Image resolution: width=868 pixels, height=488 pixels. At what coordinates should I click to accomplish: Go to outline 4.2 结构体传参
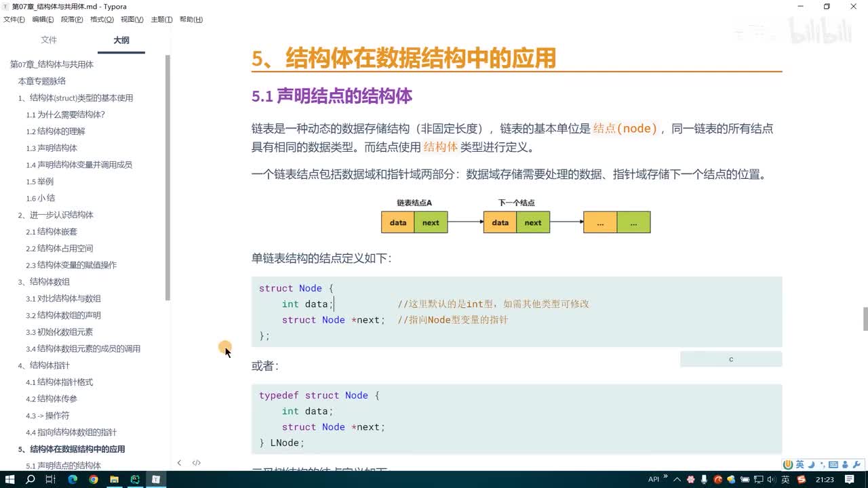click(52, 399)
